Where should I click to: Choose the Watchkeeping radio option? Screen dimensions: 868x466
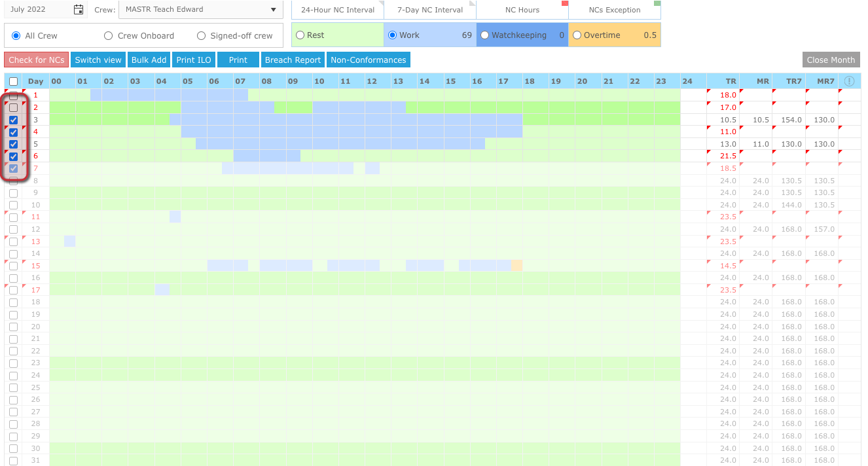pyautogui.click(x=485, y=35)
